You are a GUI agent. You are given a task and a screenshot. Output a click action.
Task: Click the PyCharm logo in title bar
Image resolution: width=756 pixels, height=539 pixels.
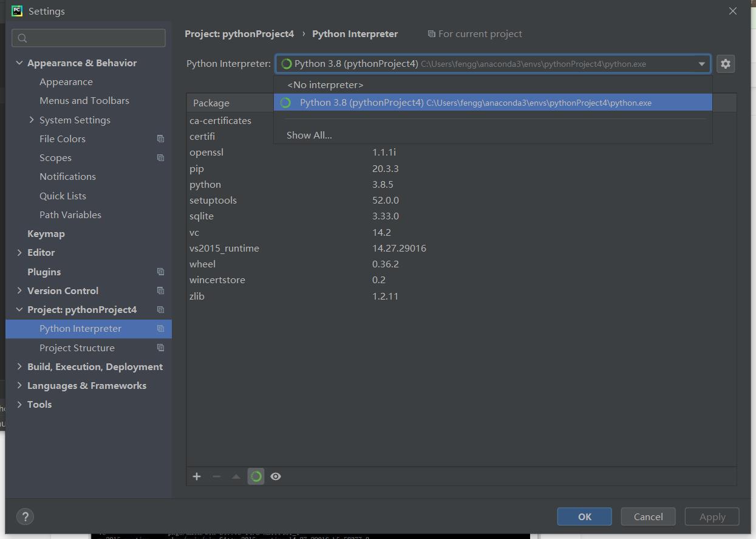[17, 11]
